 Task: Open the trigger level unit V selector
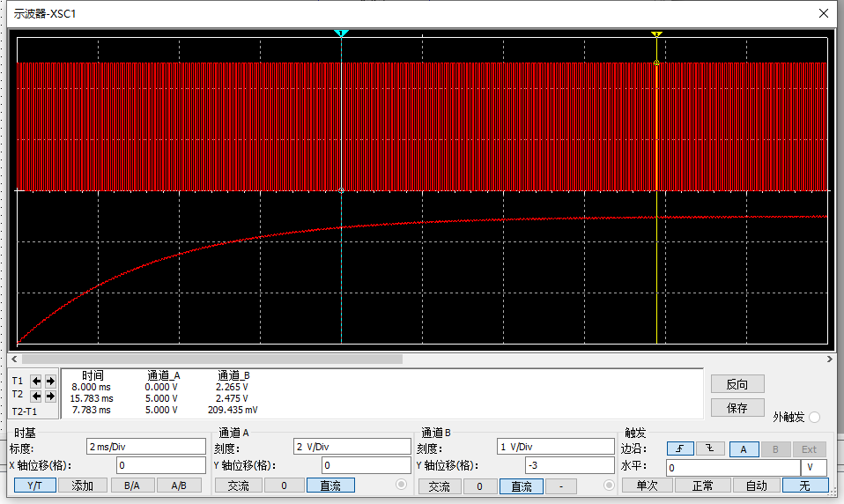813,467
